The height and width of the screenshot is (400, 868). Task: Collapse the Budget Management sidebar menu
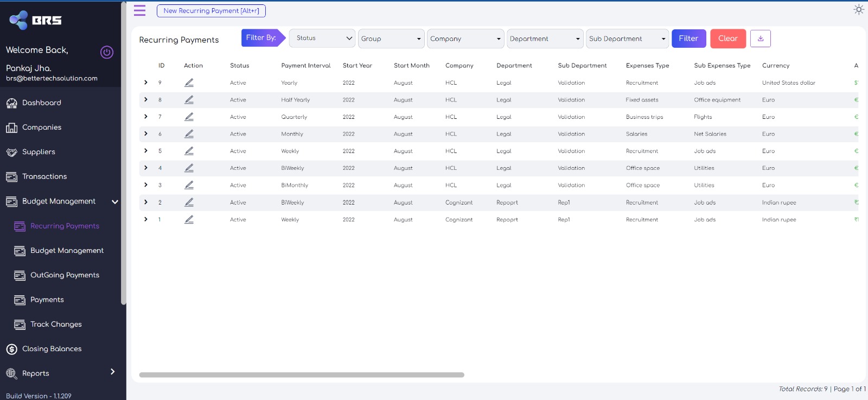(x=114, y=202)
